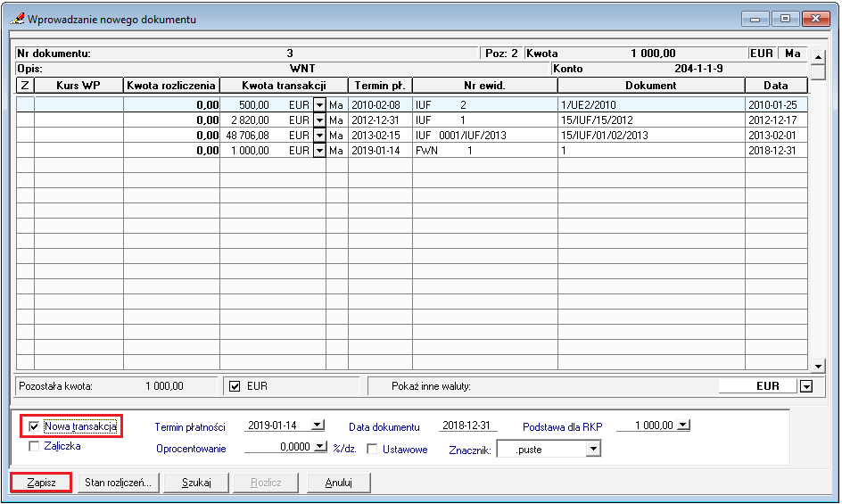Click the Pozostała kwota value 1 000,00
Viewport: 842px width, 504px height.
pyautogui.click(x=164, y=385)
